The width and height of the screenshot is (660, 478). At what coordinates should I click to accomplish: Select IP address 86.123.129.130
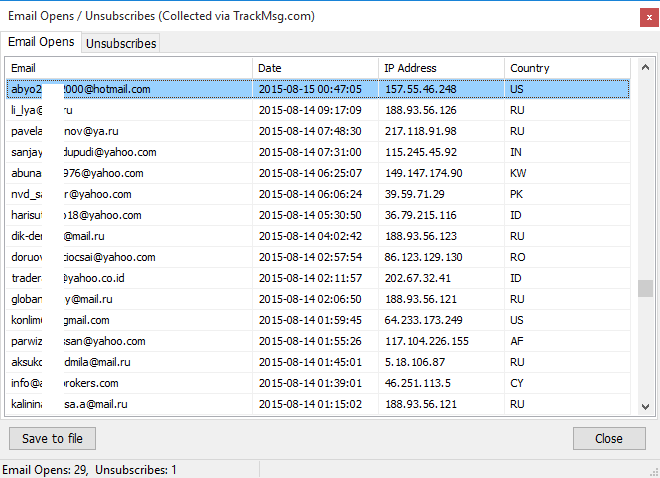point(423,257)
